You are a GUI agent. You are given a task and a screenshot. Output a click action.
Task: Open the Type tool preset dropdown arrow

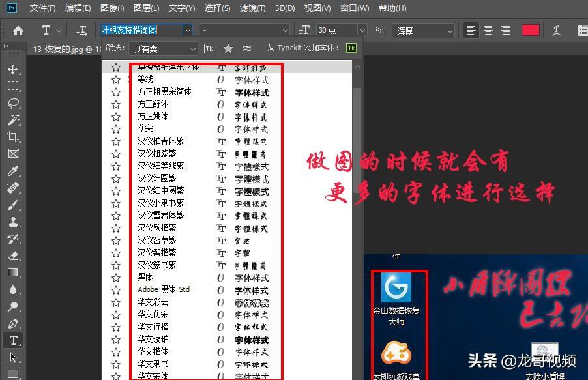click(x=59, y=31)
